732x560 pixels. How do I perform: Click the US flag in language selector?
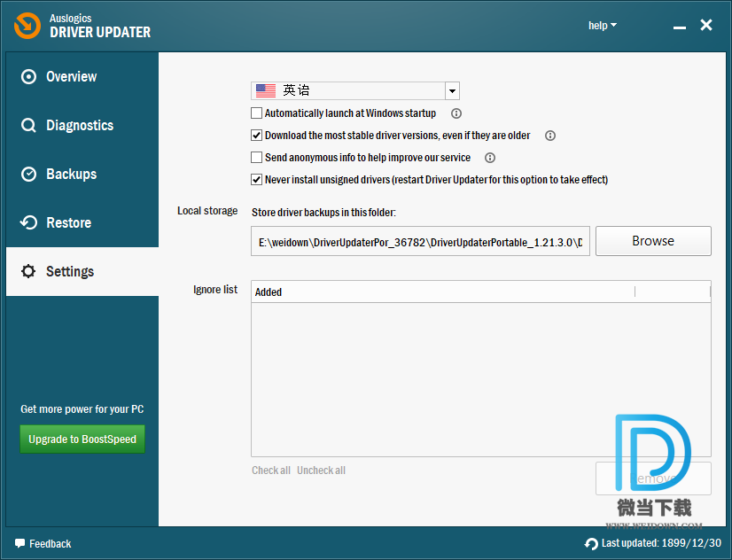[x=266, y=91]
